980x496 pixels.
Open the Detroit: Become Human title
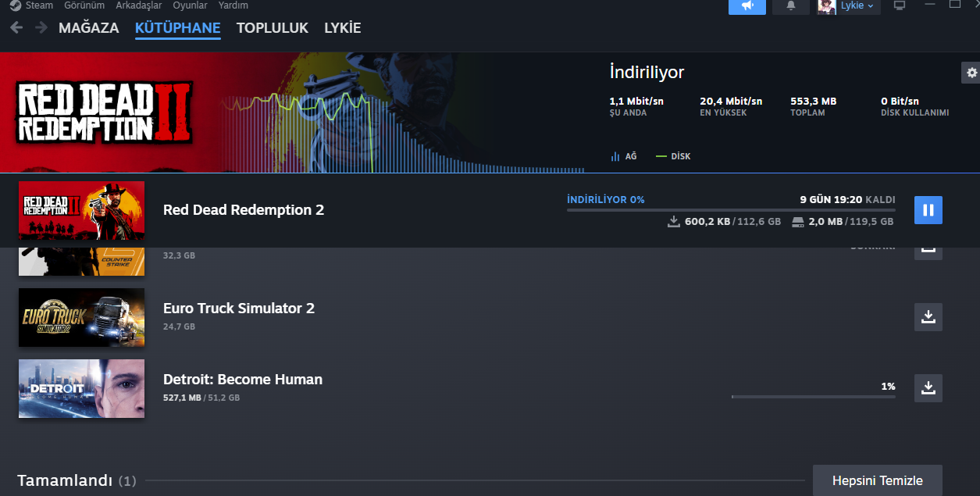tap(243, 380)
